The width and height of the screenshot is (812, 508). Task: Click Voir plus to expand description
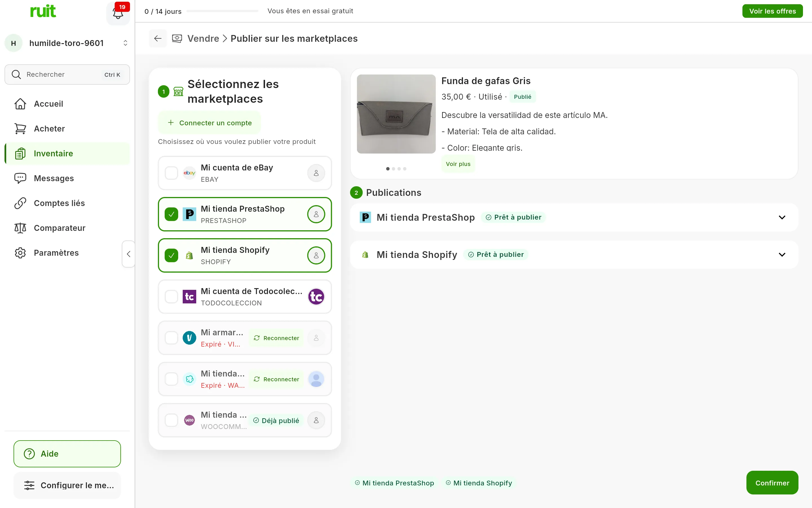(458, 164)
